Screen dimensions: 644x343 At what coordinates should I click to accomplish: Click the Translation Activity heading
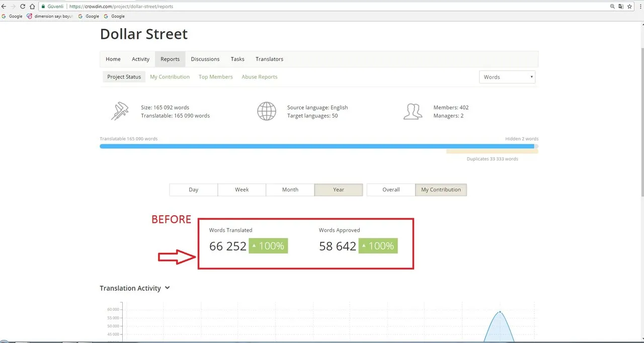130,288
